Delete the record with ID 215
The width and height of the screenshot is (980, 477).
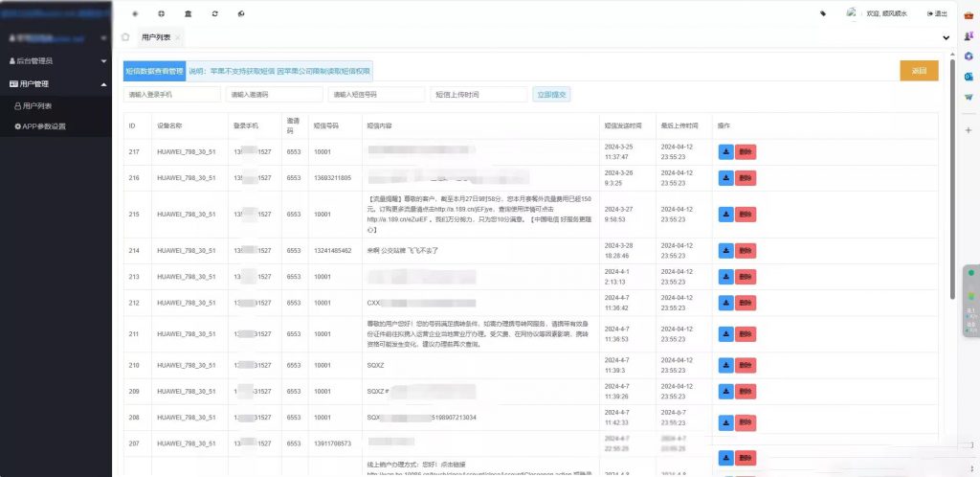click(x=746, y=212)
